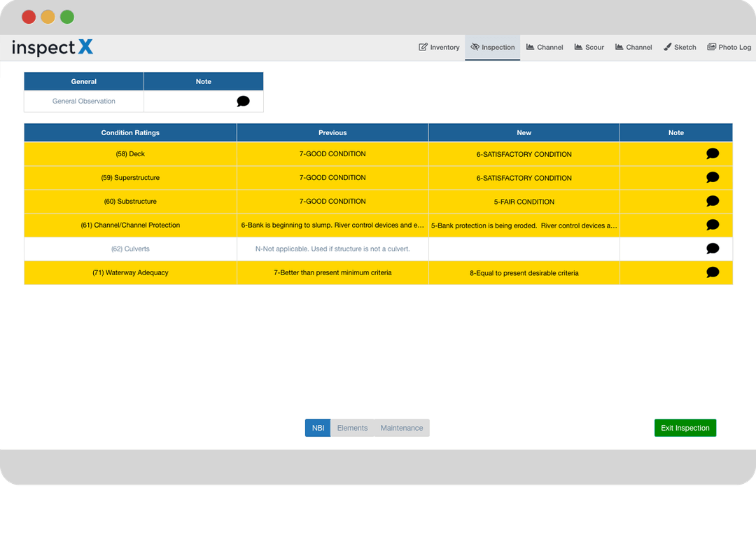Image resolution: width=756 pixels, height=535 pixels.
Task: Open the Photo Log tab
Action: click(729, 47)
